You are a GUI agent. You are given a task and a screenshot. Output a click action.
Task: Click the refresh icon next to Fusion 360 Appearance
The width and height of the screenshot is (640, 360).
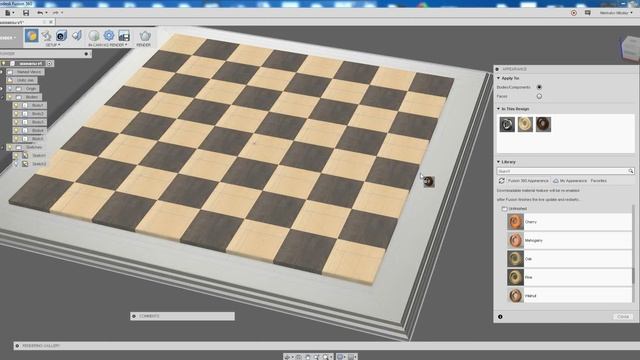[501, 180]
